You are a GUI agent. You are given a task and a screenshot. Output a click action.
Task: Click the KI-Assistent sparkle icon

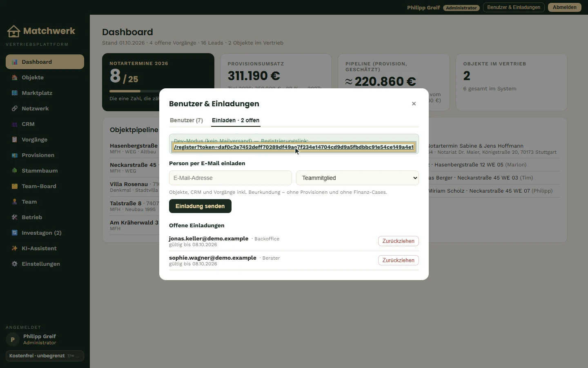coord(15,249)
